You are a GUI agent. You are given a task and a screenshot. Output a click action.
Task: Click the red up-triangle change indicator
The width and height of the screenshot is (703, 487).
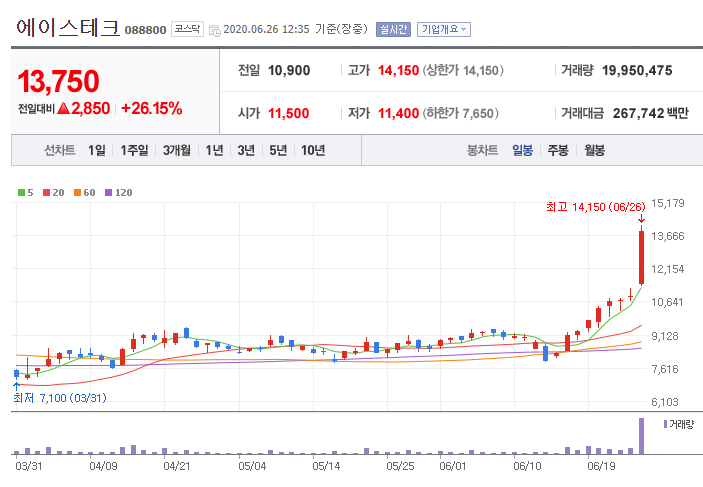pyautogui.click(x=64, y=108)
